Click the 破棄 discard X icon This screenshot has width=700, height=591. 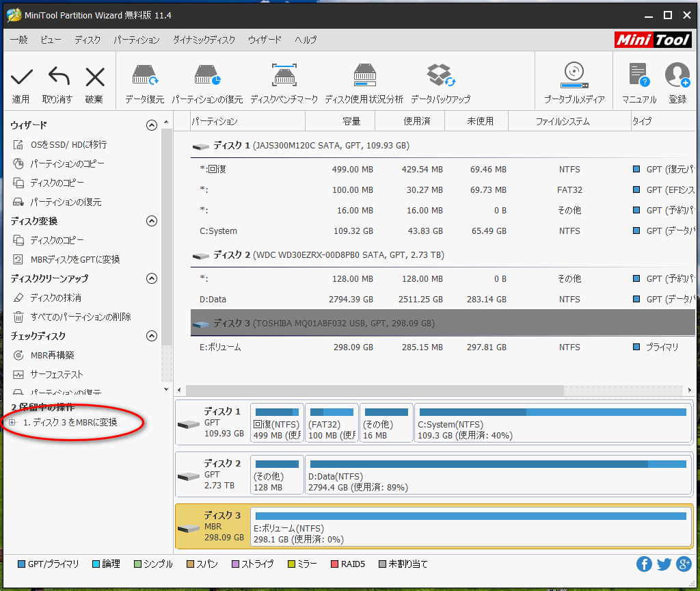click(x=94, y=77)
